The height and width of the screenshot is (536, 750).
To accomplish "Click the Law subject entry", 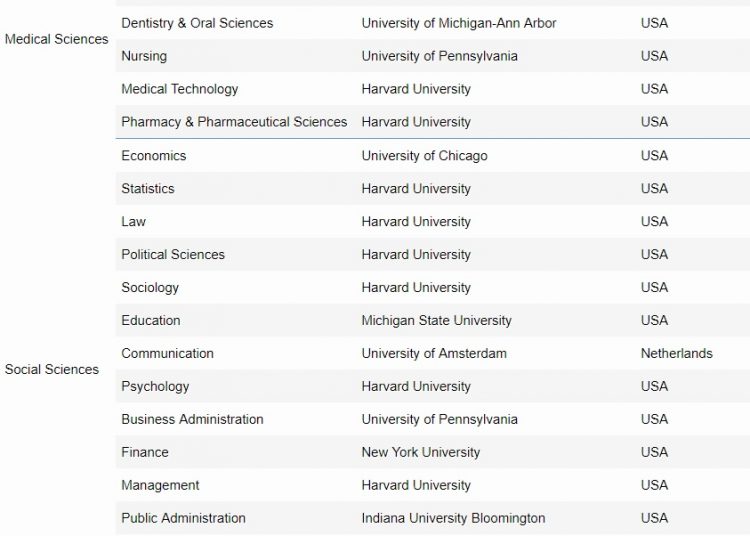I will point(134,221).
